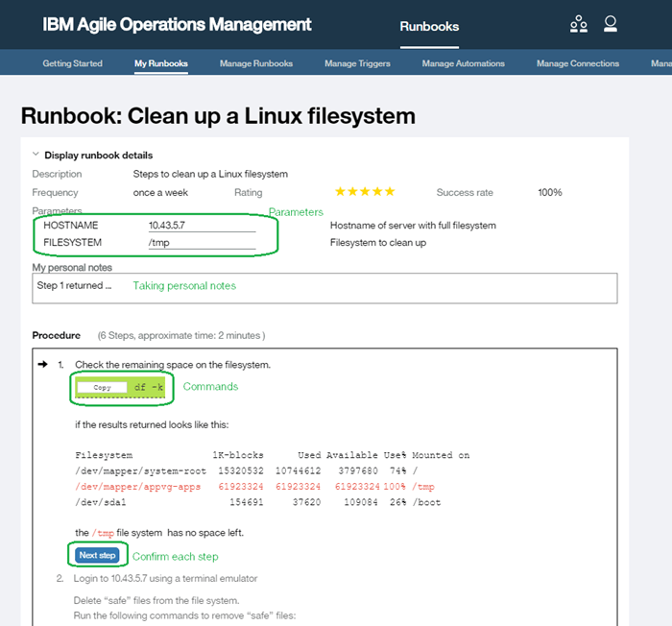Click the 'Steps to clean up a Linux filesystem' description
Image resolution: width=672 pixels, height=626 pixels.
click(x=210, y=174)
